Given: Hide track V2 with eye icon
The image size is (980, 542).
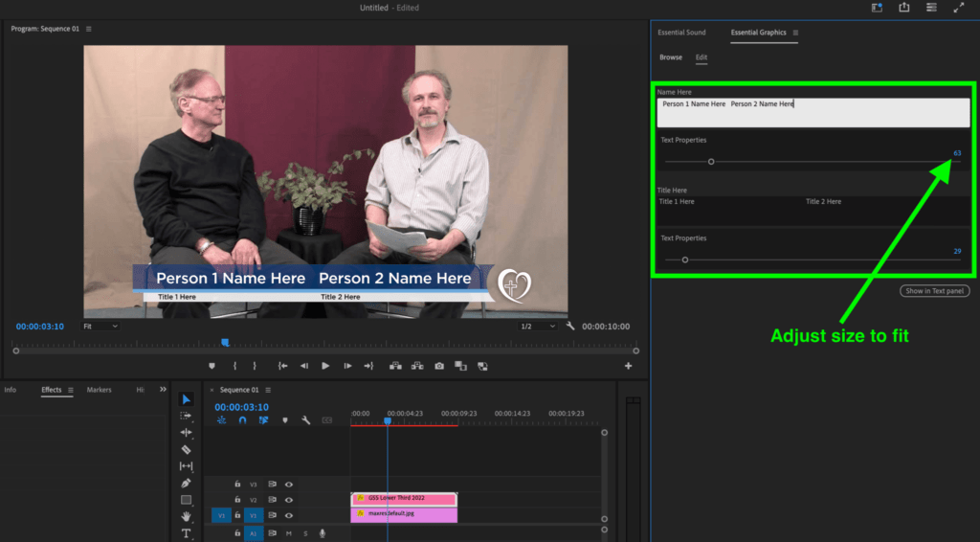Looking at the screenshot, I should (x=288, y=500).
